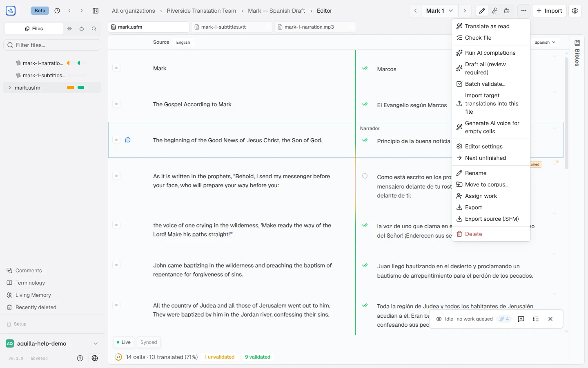Go to next chapter after Mark 1
Screen dimensions: 588x368
point(465,11)
